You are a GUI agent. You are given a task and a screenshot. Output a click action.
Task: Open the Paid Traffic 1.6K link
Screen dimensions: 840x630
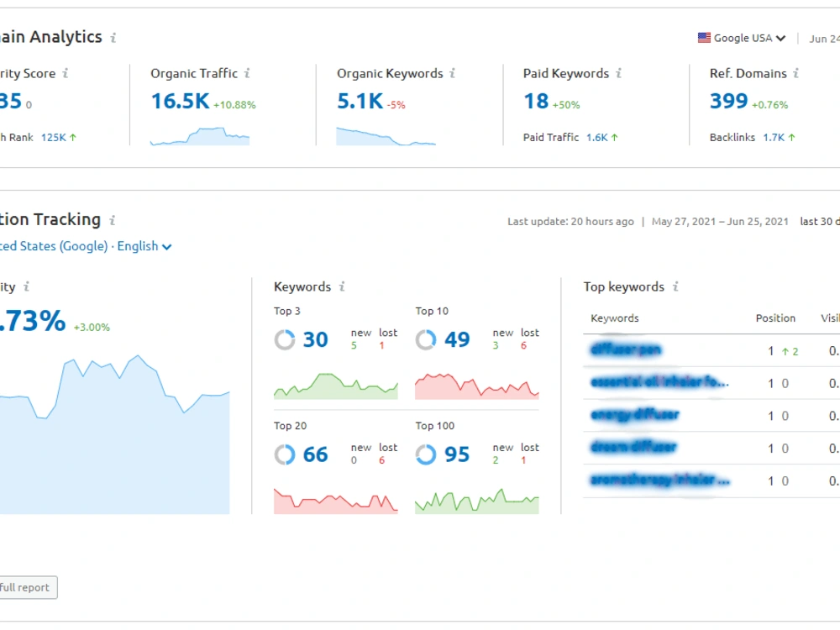tap(596, 138)
